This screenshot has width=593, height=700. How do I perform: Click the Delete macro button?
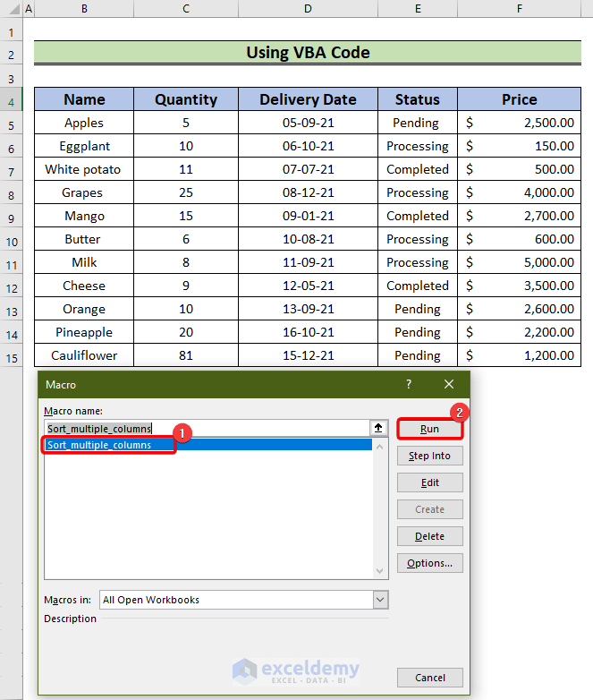[429, 536]
